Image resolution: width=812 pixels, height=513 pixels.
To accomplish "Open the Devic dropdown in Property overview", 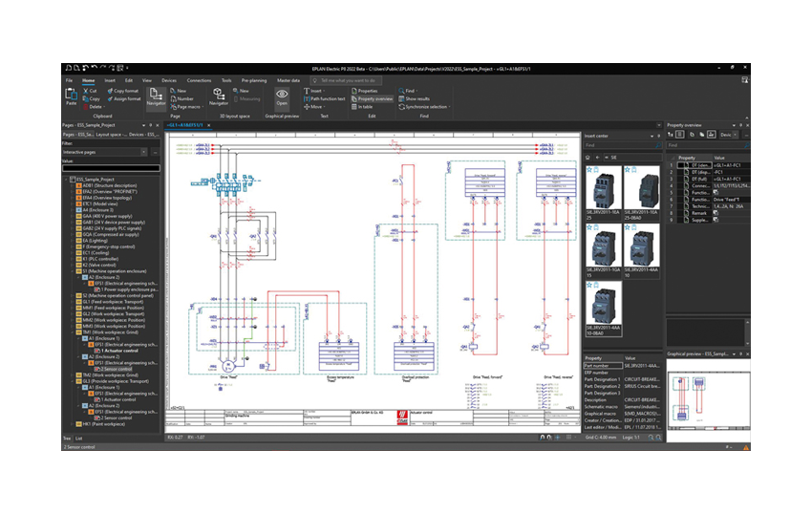I will [x=735, y=135].
